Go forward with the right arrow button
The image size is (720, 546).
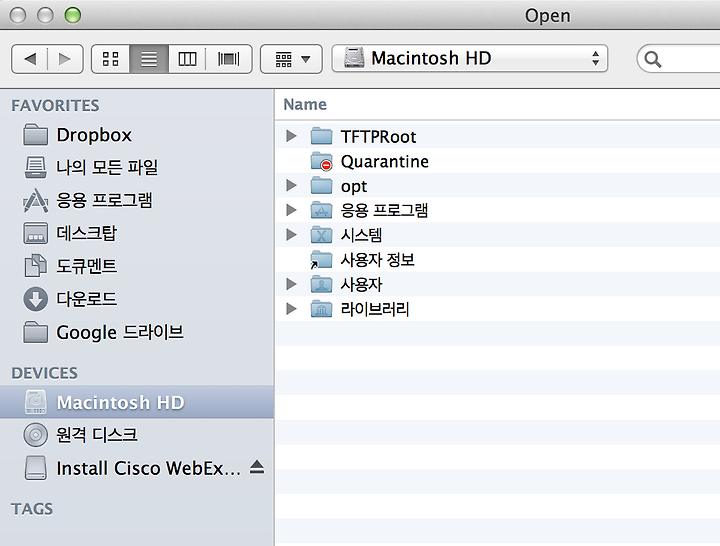click(x=65, y=59)
